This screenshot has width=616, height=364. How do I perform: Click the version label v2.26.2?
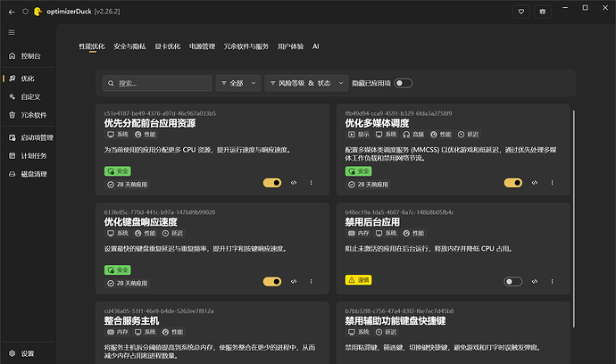click(x=107, y=12)
